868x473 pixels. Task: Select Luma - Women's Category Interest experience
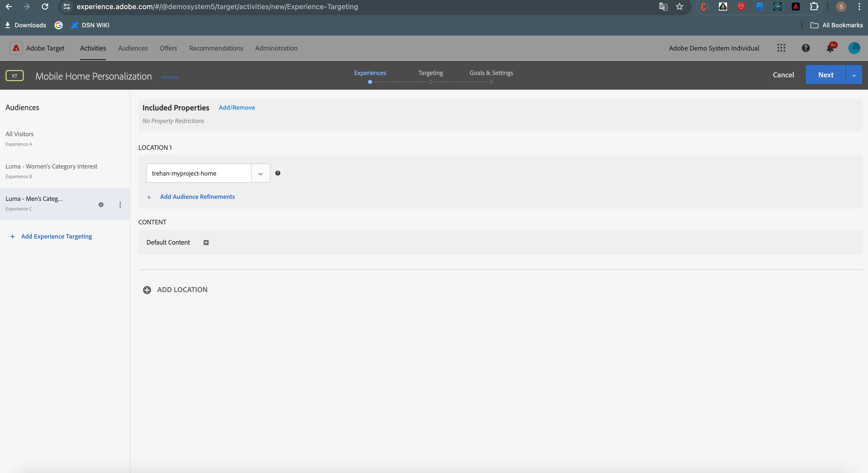coord(65,171)
